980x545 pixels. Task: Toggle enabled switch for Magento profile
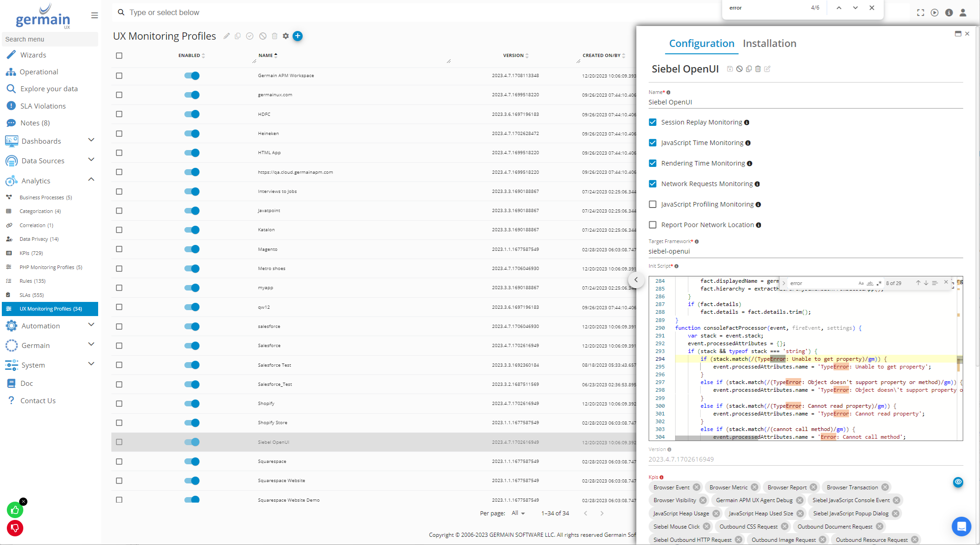(x=192, y=249)
